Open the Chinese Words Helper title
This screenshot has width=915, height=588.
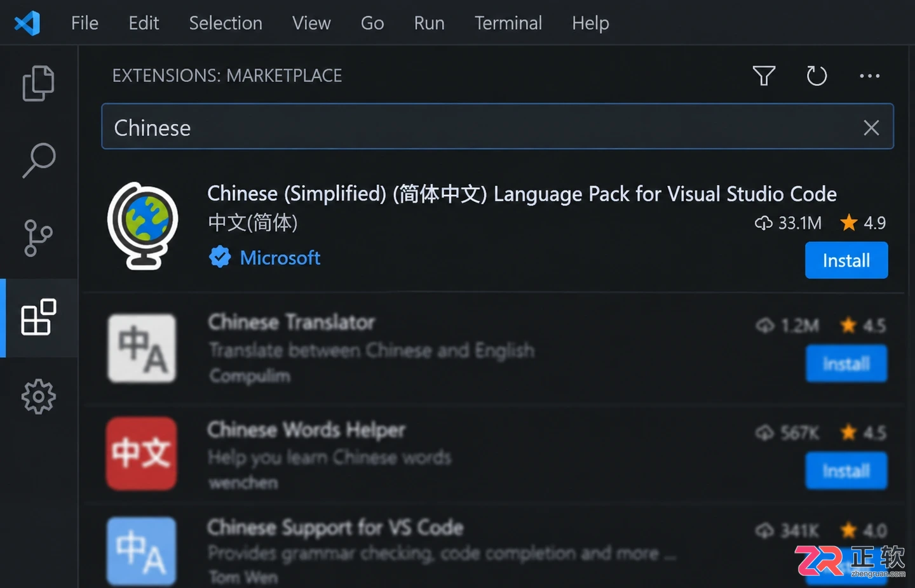pyautogui.click(x=306, y=430)
